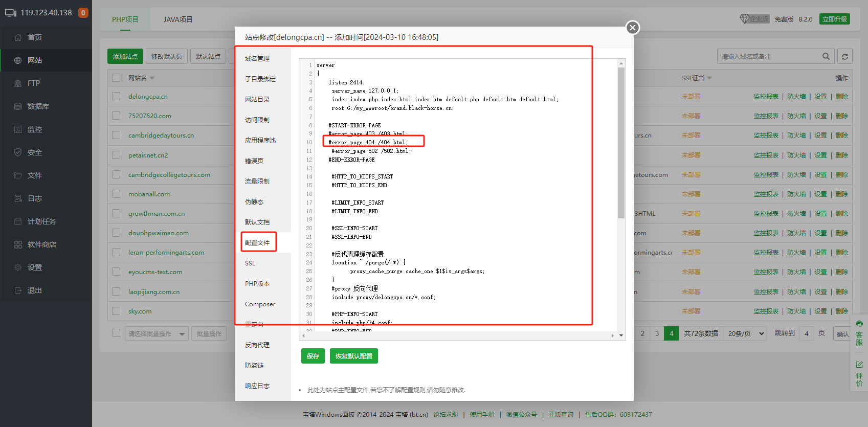Click the 恢复默认配置 button
Screen dimensions: 868x427
(x=353, y=356)
